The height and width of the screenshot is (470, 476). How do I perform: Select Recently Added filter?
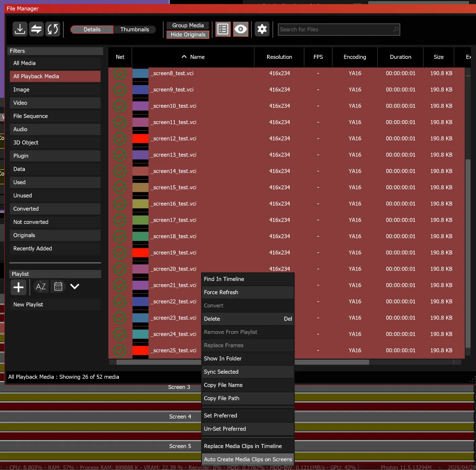click(x=55, y=249)
